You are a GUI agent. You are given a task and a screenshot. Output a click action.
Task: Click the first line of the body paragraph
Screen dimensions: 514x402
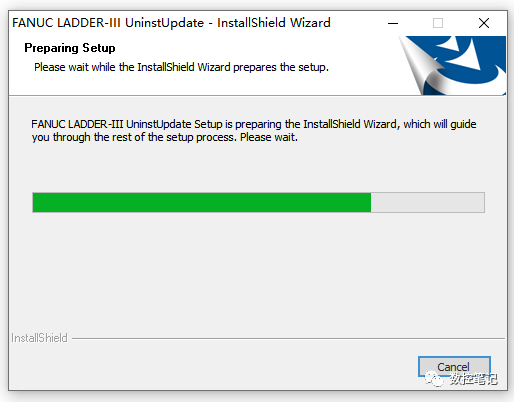click(x=254, y=124)
